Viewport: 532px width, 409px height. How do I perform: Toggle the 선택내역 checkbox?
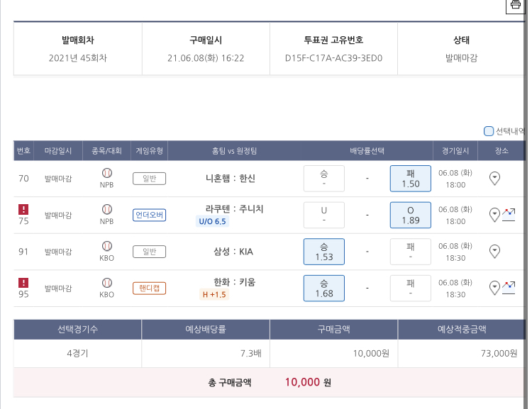[x=489, y=130]
